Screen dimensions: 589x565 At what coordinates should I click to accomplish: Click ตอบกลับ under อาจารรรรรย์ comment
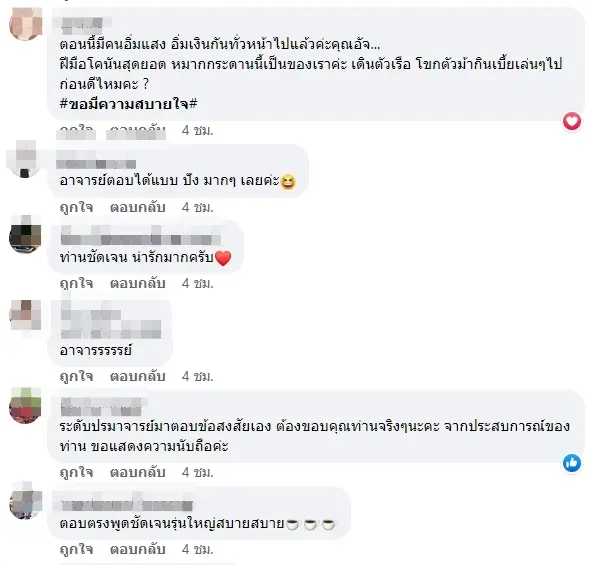pos(137,376)
